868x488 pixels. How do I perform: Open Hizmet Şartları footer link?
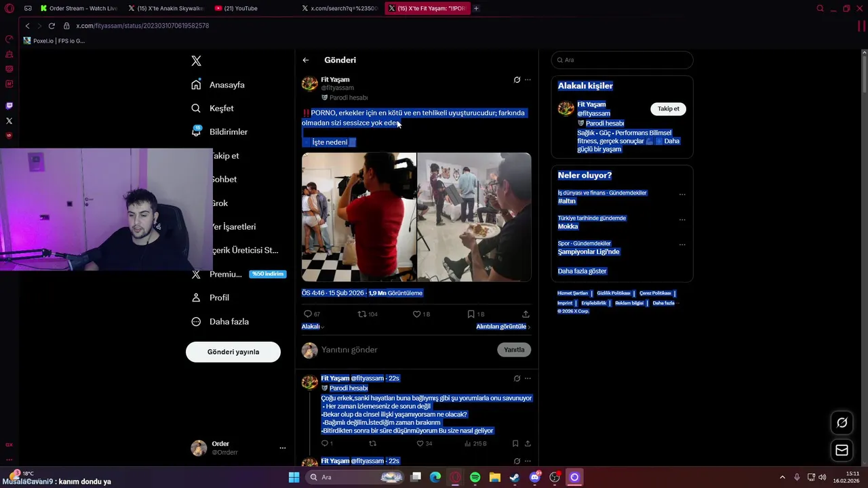coord(572,293)
